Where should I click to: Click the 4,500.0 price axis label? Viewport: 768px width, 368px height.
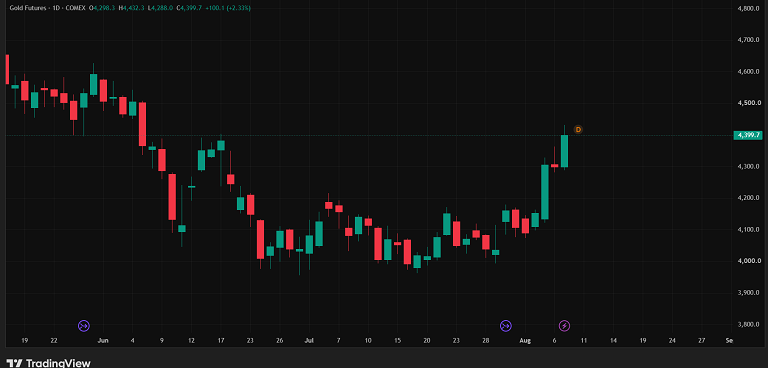(750, 103)
